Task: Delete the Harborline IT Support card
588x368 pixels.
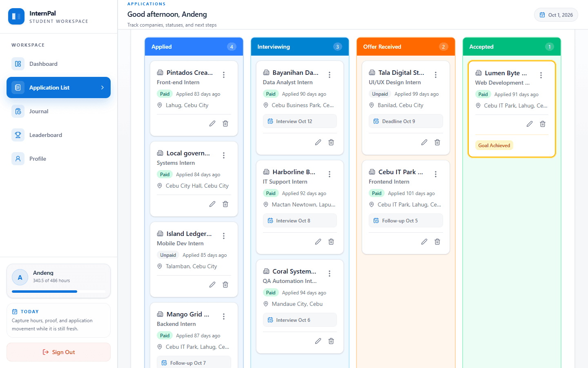Action: (x=331, y=242)
